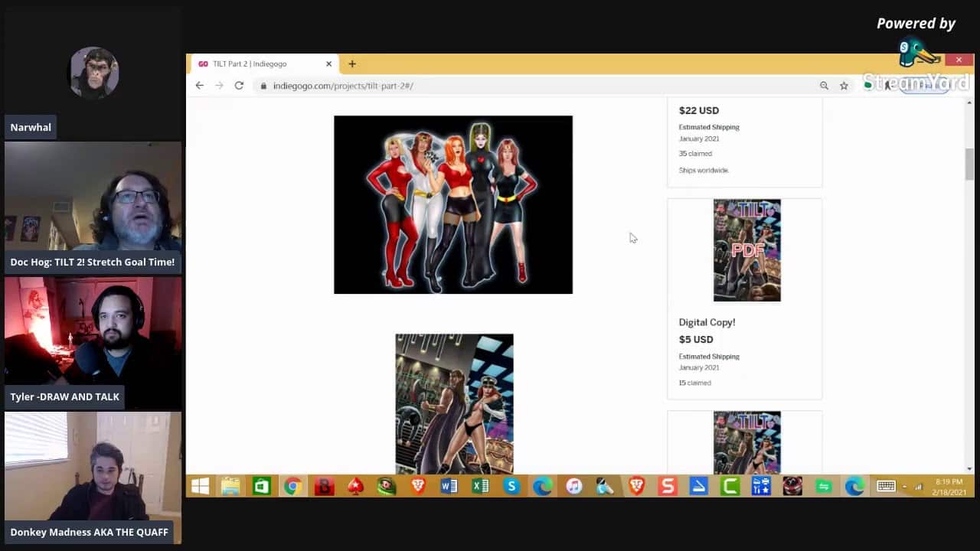This screenshot has height=551, width=980.
Task: Click the zoom magnifier icon in address bar
Action: (x=824, y=86)
